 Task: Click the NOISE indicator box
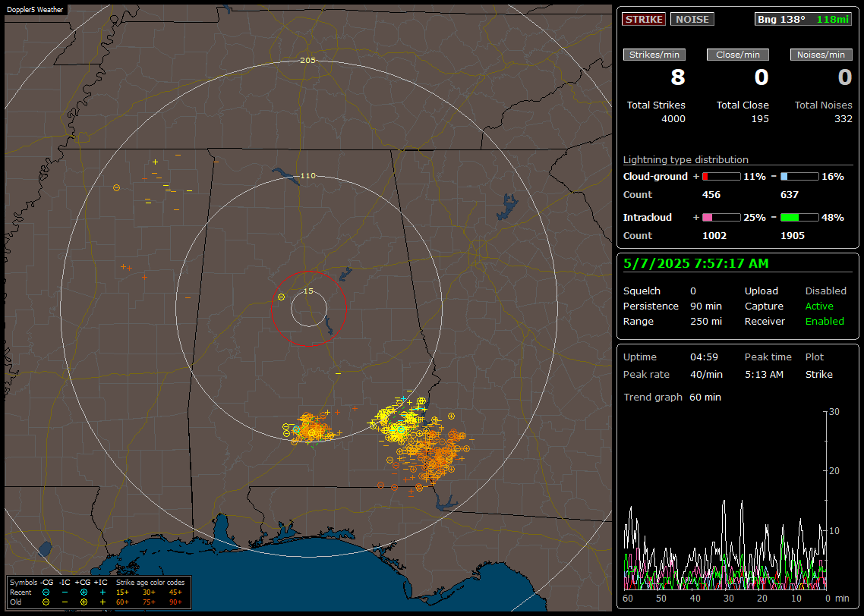click(x=692, y=19)
